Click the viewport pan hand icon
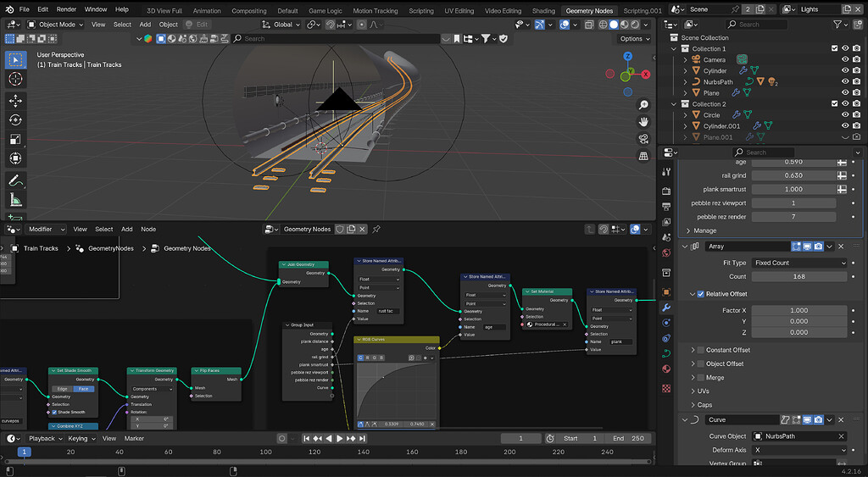 (x=643, y=122)
